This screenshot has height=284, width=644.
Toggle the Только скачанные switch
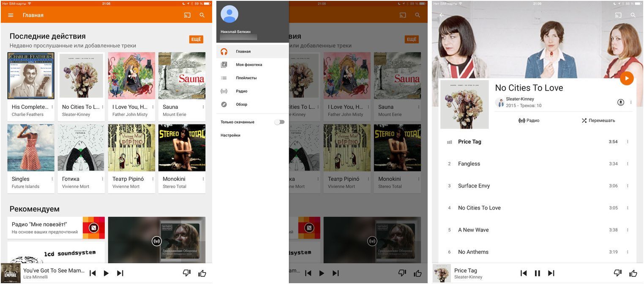pos(279,122)
